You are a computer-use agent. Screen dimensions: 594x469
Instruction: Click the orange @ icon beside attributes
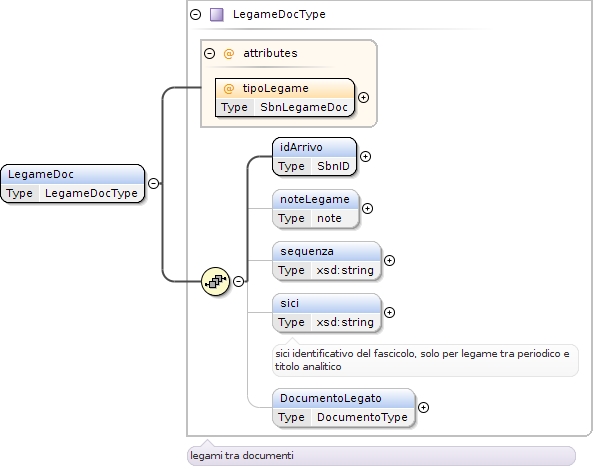229,54
